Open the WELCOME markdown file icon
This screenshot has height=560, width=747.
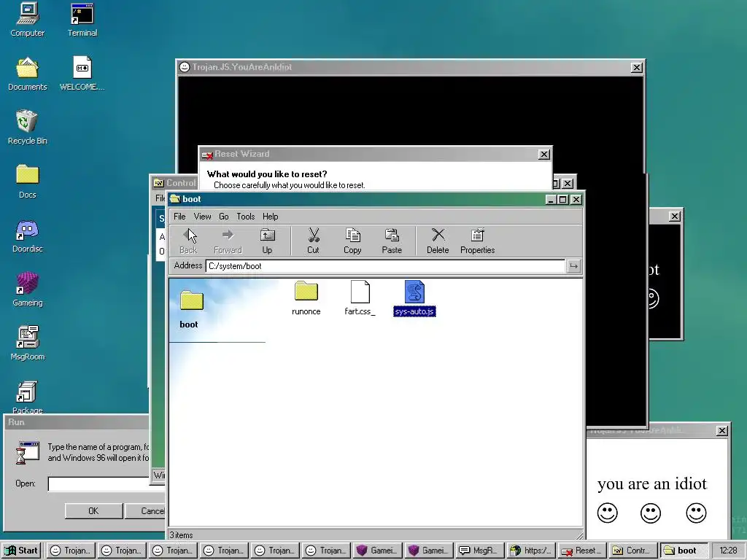[x=82, y=74]
